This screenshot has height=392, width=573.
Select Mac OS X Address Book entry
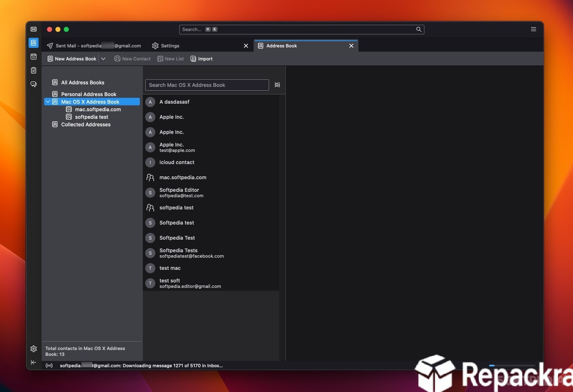(x=92, y=102)
